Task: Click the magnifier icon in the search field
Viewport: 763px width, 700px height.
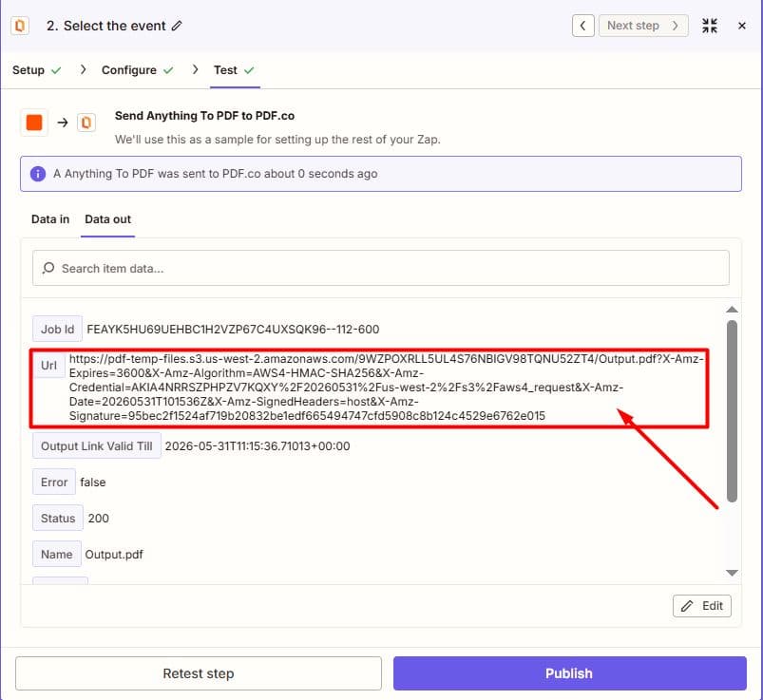Action: point(48,268)
